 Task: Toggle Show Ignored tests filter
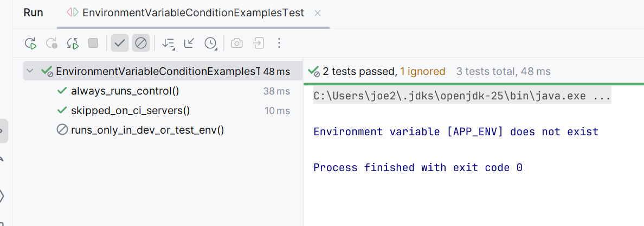point(140,43)
